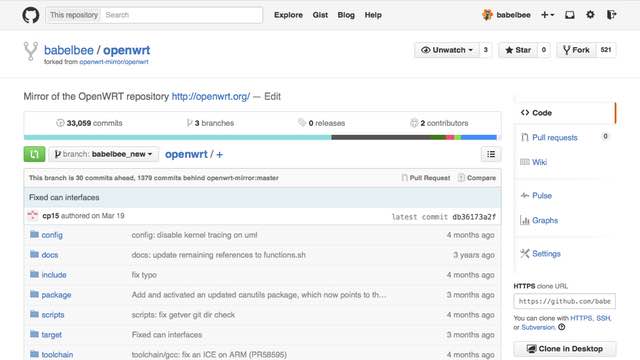Image resolution: width=640 pixels, height=360 pixels.
Task: Click the sign out icon
Action: (x=611, y=15)
